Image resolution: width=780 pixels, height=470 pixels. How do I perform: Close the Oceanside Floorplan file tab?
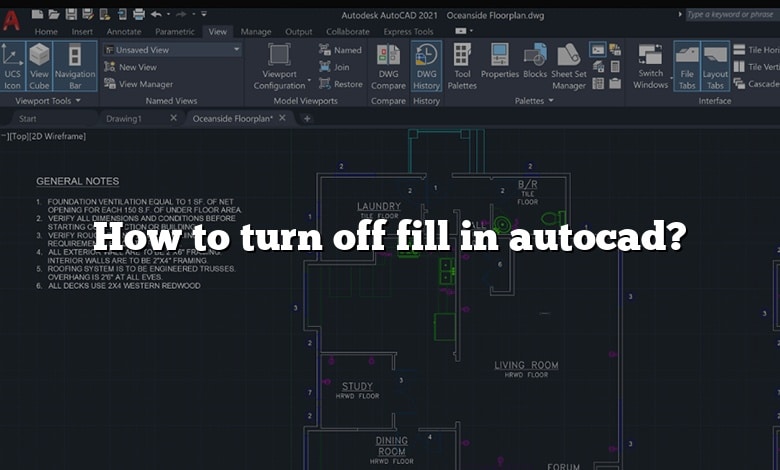point(282,118)
